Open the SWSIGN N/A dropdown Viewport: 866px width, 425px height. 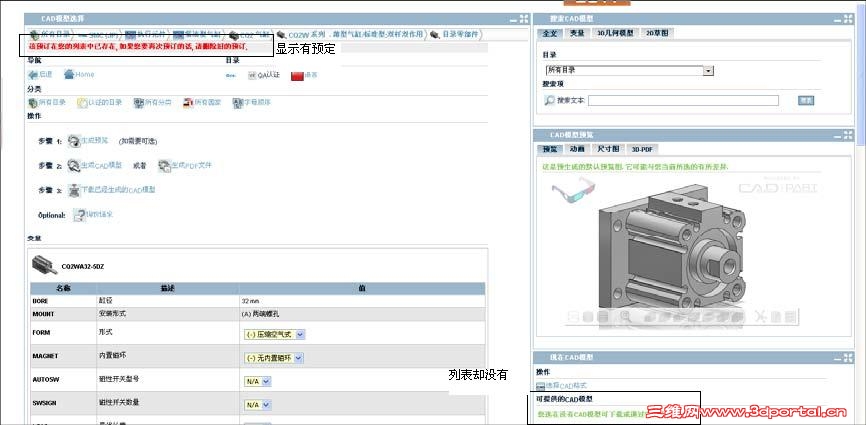tap(258, 405)
